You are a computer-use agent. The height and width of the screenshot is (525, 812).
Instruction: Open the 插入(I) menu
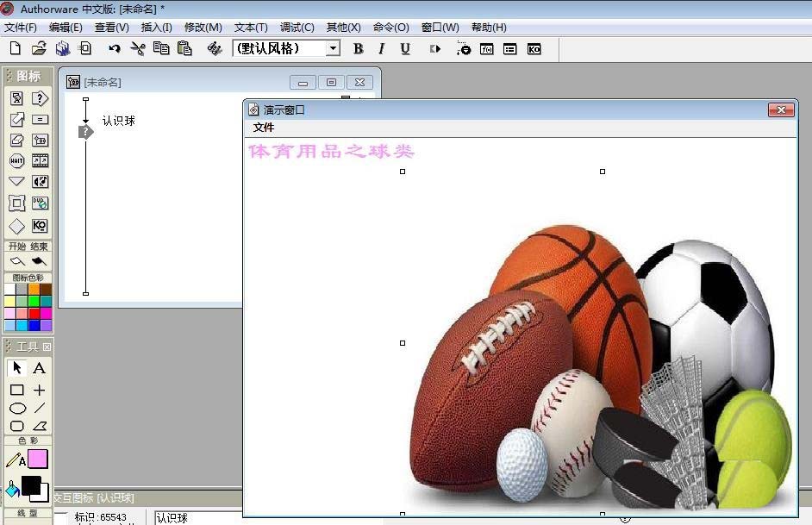point(156,28)
